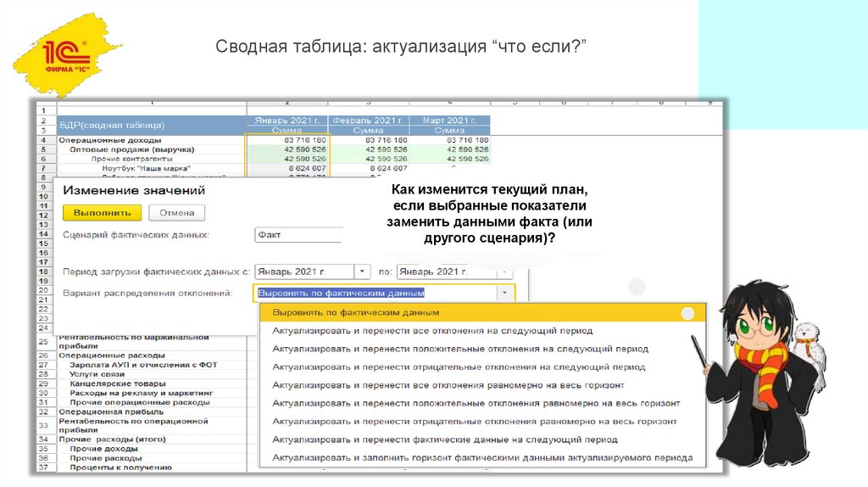Click the March value 42 590 526 in row 5

449,149
